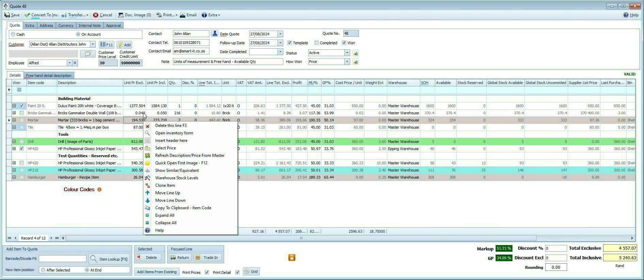Click the Email envelope icon

click(x=183, y=15)
